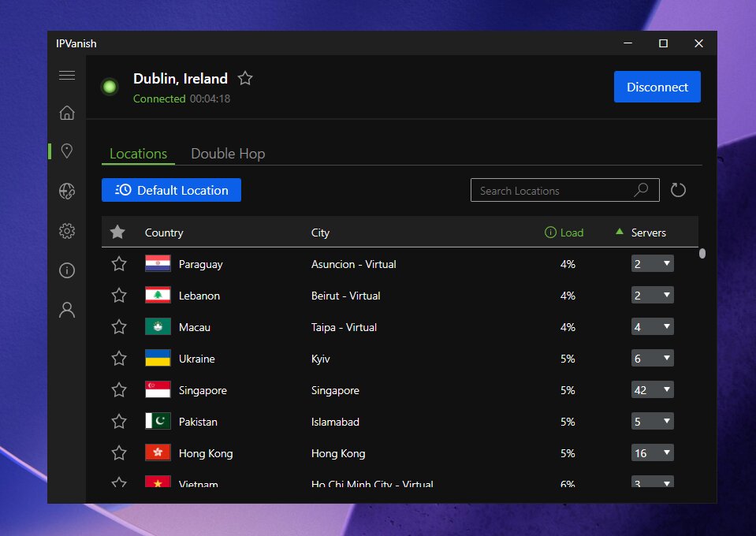This screenshot has height=536, width=756.
Task: Click the Default Location button
Action: (x=171, y=190)
